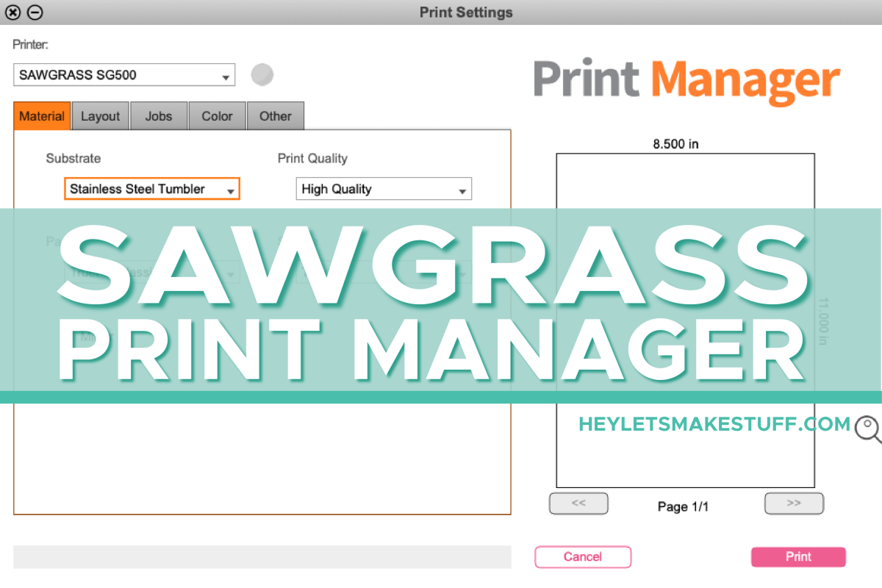Expand the printer selection arrow
This screenshot has height=588, width=882.
[226, 74]
